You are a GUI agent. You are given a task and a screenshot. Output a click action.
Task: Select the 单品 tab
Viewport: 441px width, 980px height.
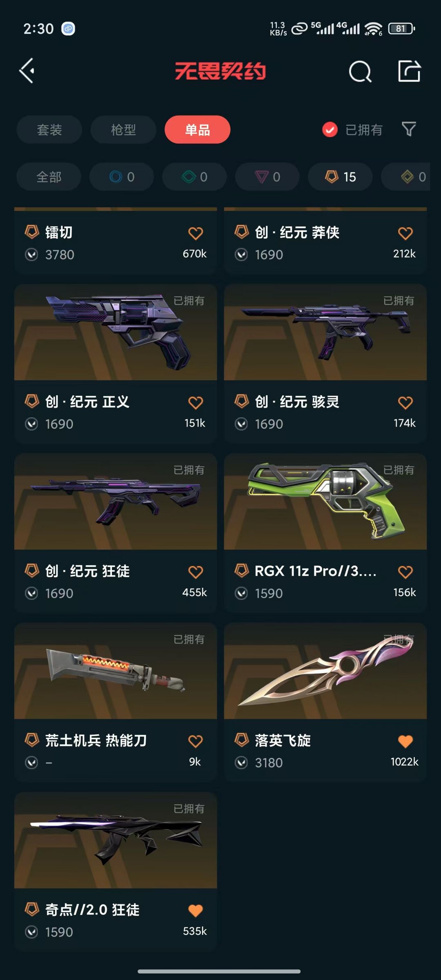[197, 129]
